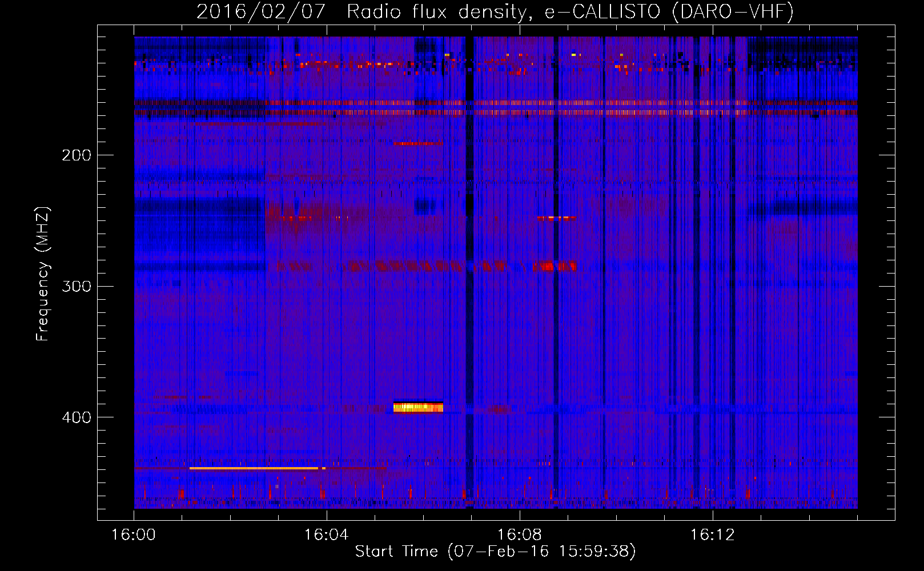Click the 16:00 time tick label
Screen dimensions: 924x571
coord(134,535)
